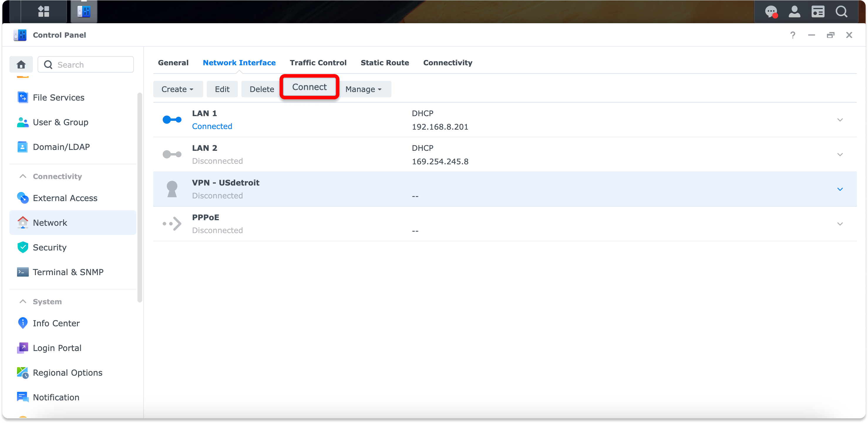Open the help question mark icon
The image size is (868, 423).
pyautogui.click(x=793, y=35)
